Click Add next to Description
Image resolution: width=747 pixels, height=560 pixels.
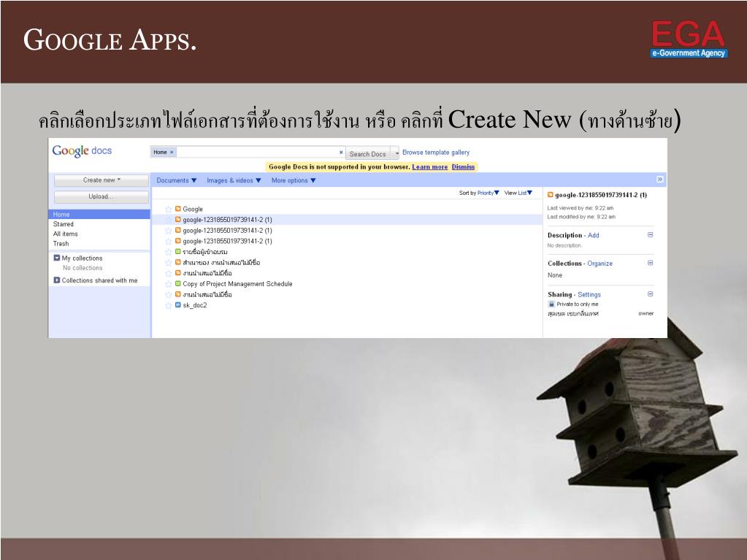tap(593, 235)
